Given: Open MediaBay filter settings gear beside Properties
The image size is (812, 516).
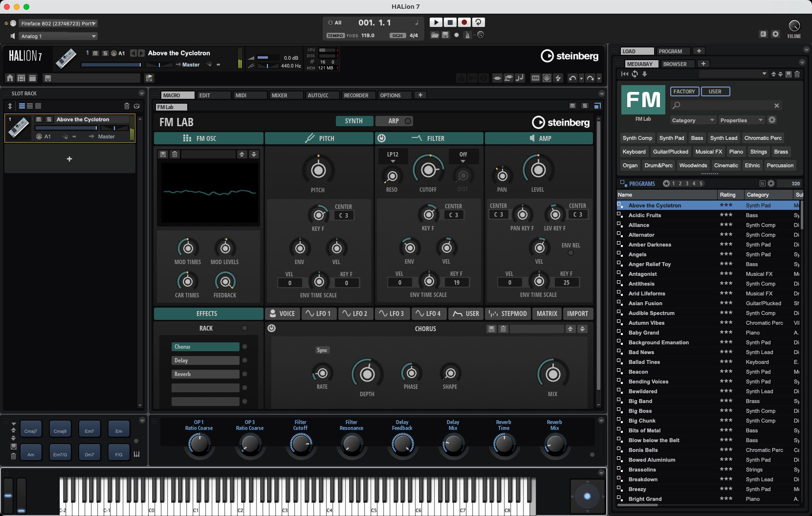Looking at the screenshot, I should click(x=772, y=120).
